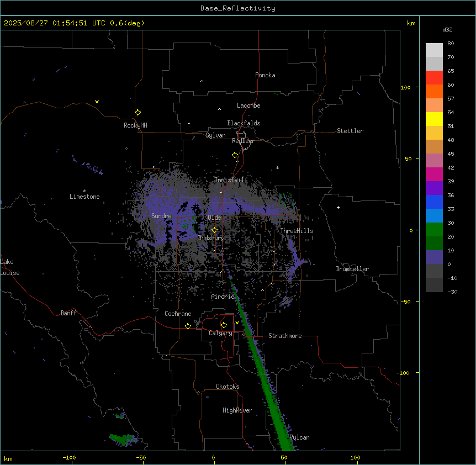476x465 pixels.
Task: Click the Strathmore label
Action: coord(285,336)
